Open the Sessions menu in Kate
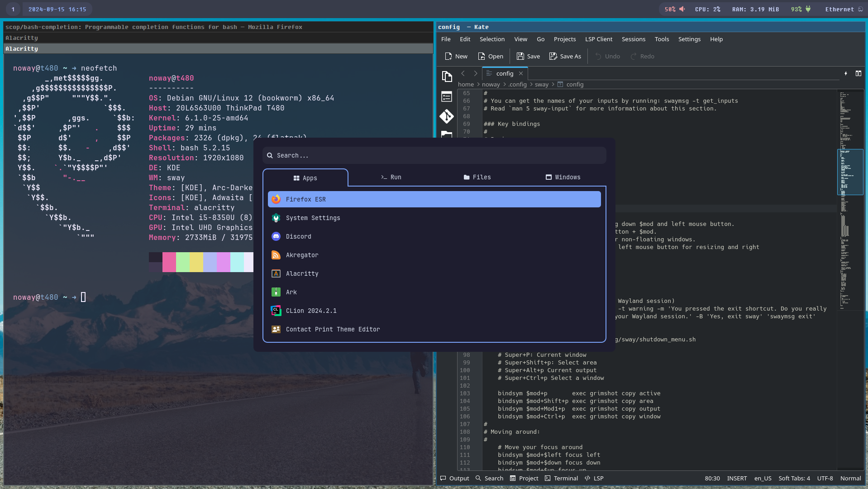Screen dimensions: 868x489 pyautogui.click(x=634, y=39)
